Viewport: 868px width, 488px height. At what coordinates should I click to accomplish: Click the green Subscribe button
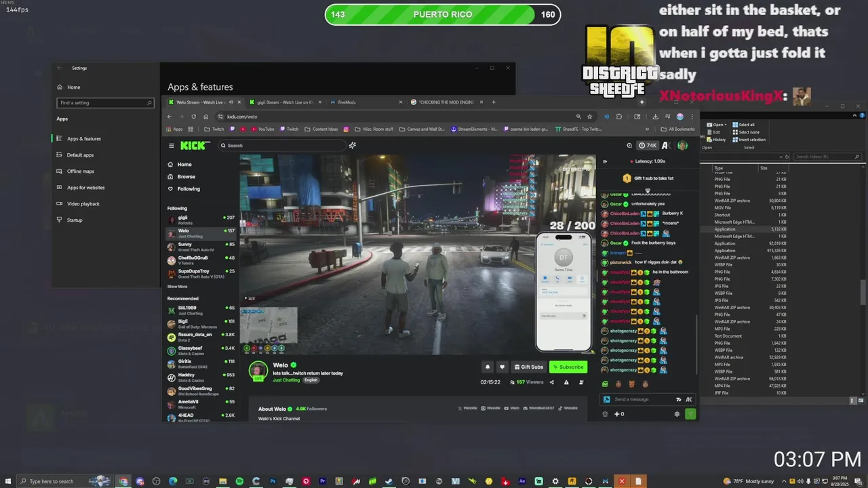pyautogui.click(x=568, y=367)
